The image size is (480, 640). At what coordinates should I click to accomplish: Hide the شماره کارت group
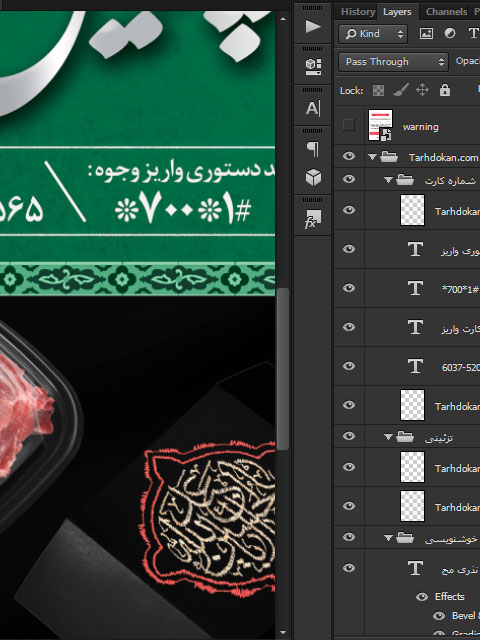349,179
